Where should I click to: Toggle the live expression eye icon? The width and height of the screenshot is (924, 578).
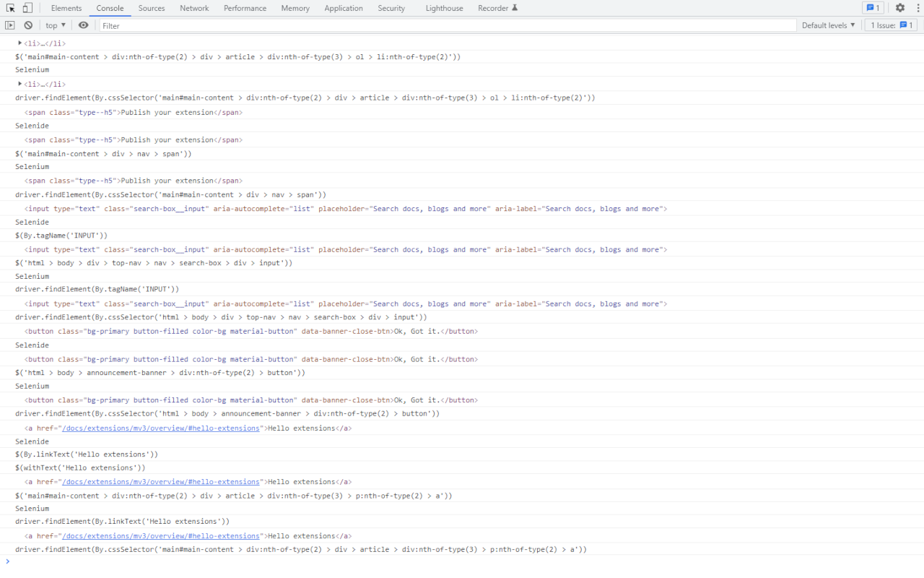(84, 25)
